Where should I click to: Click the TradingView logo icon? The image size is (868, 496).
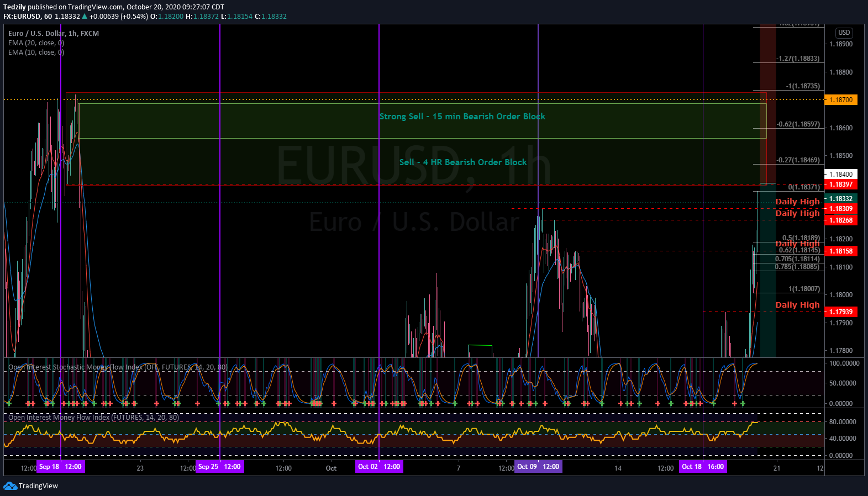(10, 486)
